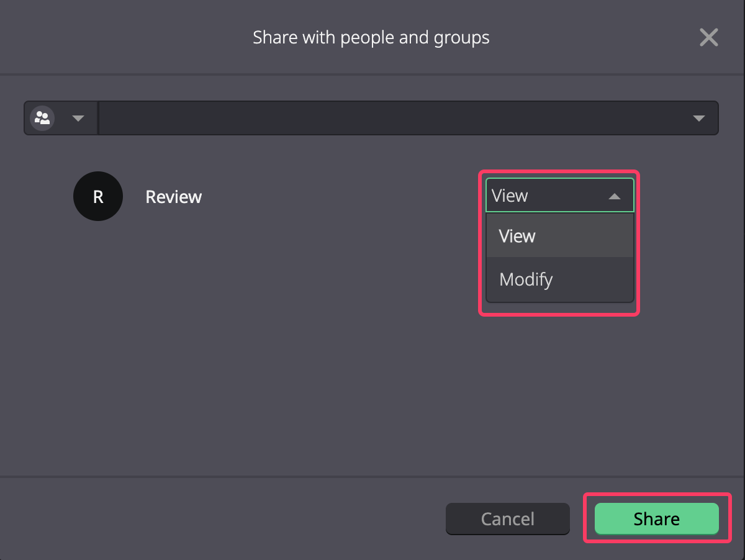Cancel the sharing dialog
745x560 pixels.
[508, 519]
